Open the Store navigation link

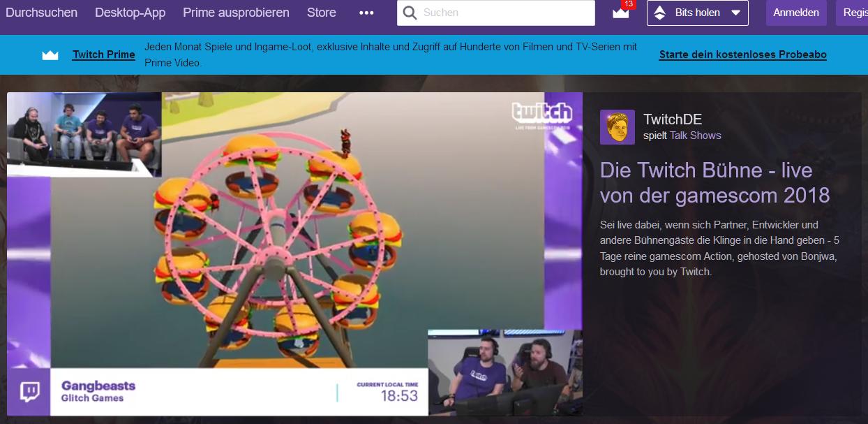pyautogui.click(x=322, y=13)
